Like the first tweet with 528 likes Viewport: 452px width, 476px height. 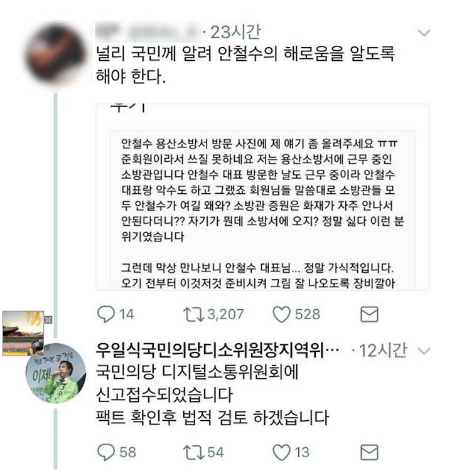point(281,314)
